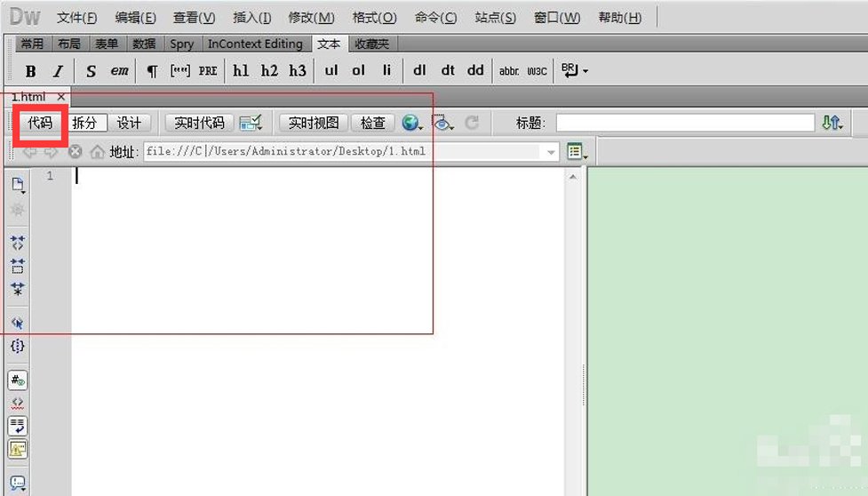868x496 pixels.
Task: Open check browser compatibility dropdown icon
Action: (251, 123)
